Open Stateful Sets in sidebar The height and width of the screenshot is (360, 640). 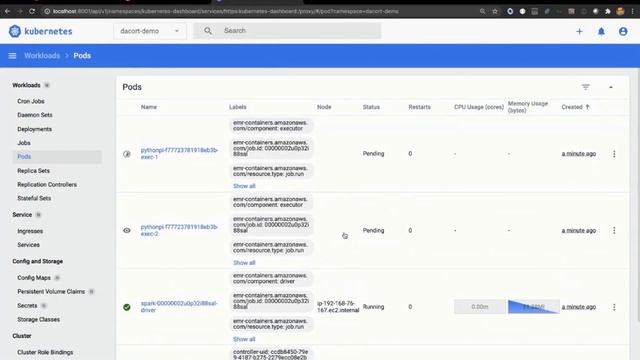pyautogui.click(x=34, y=198)
